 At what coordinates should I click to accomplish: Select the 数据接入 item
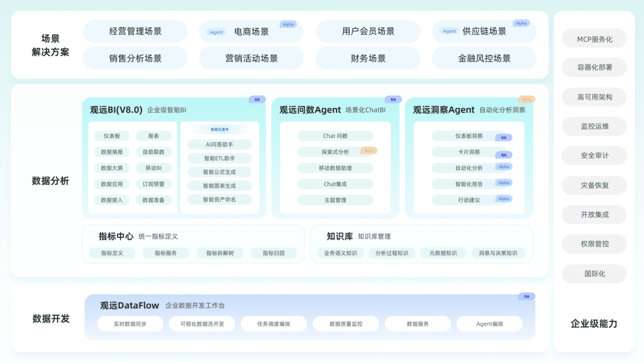point(112,200)
